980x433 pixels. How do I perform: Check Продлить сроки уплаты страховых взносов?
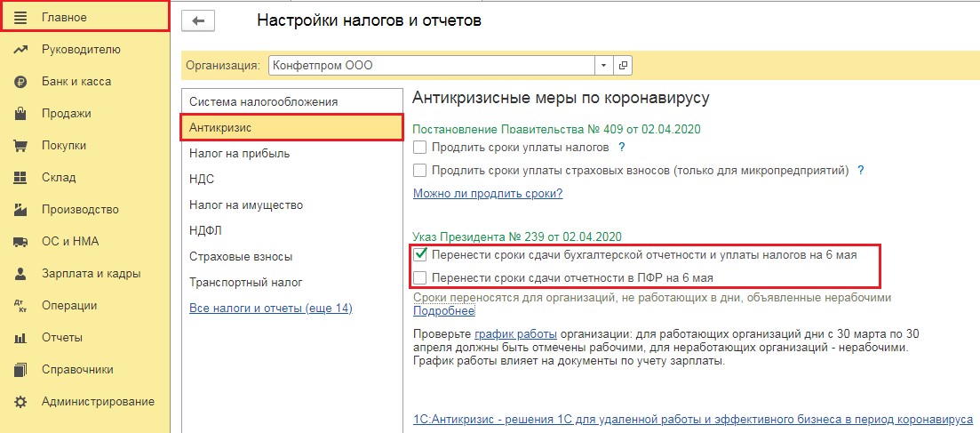point(420,170)
